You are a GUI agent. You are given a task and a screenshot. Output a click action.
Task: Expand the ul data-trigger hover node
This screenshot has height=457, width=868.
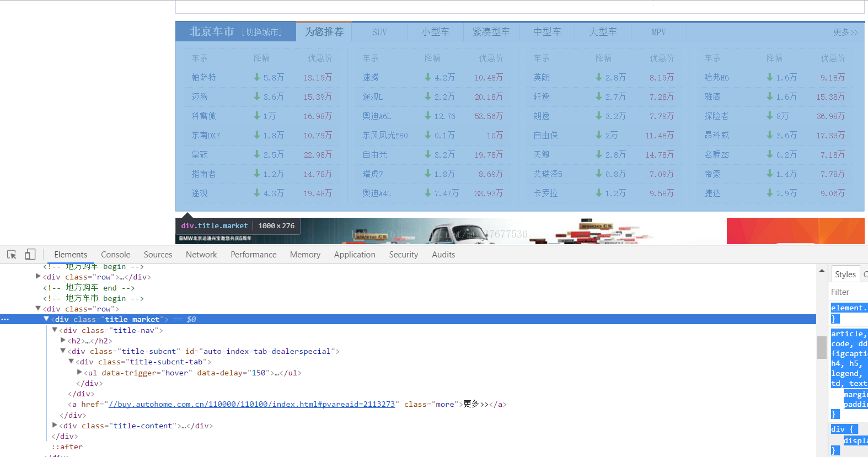point(79,372)
